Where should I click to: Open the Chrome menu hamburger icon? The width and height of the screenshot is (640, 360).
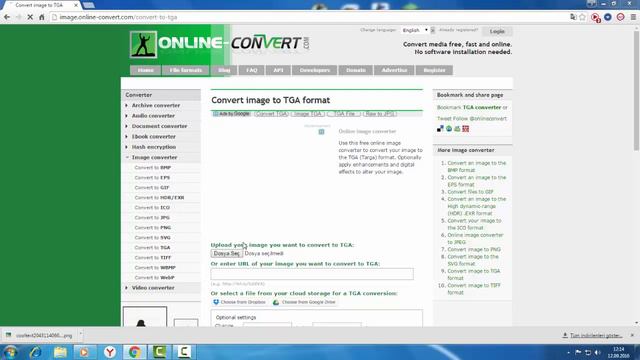[633, 17]
